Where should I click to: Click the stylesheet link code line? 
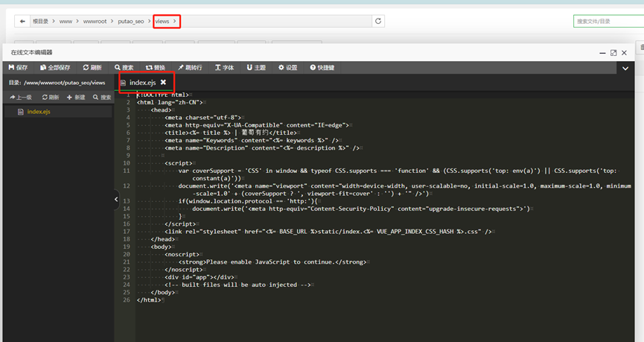(328, 232)
